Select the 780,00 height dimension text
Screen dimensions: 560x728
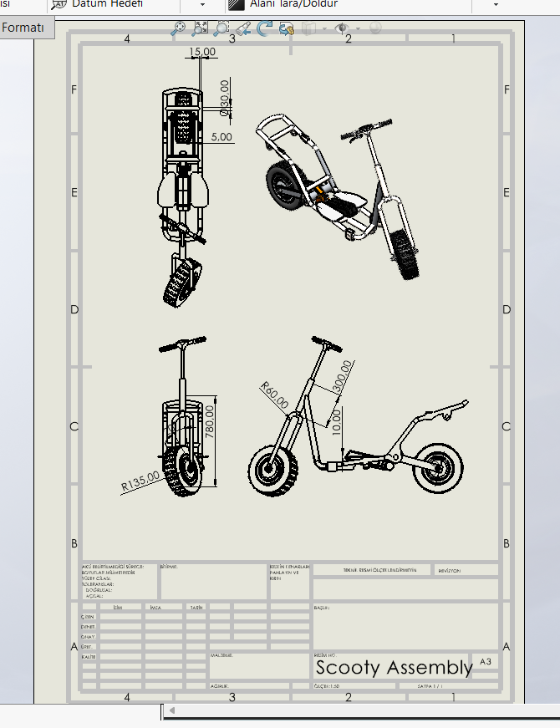(210, 421)
